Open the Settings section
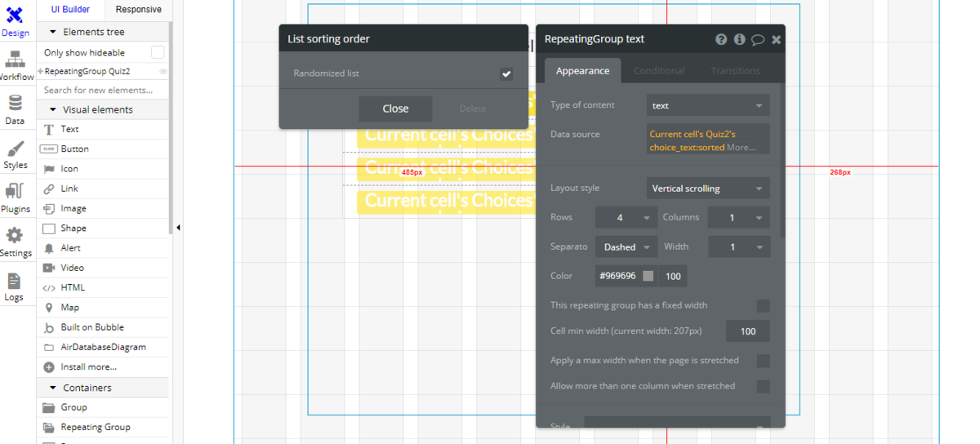Image resolution: width=980 pixels, height=444 pixels. click(15, 242)
